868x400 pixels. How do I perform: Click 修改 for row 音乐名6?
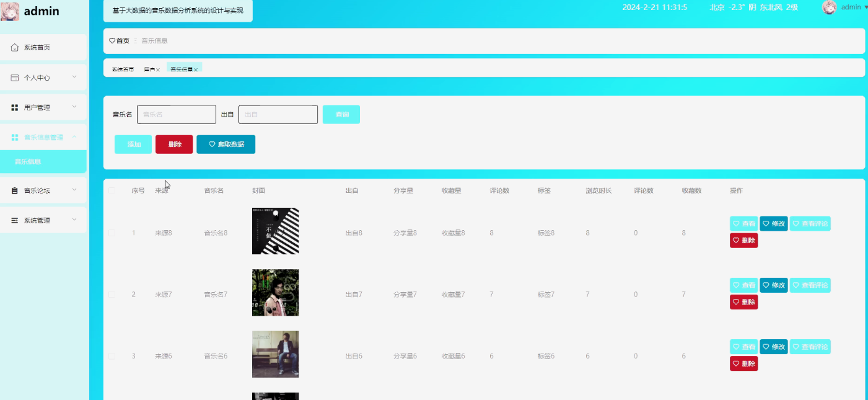[774, 347]
